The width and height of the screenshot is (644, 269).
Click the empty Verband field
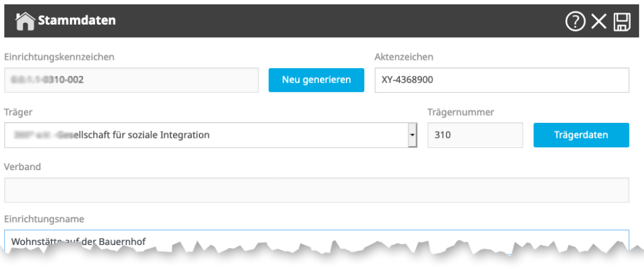click(x=316, y=190)
